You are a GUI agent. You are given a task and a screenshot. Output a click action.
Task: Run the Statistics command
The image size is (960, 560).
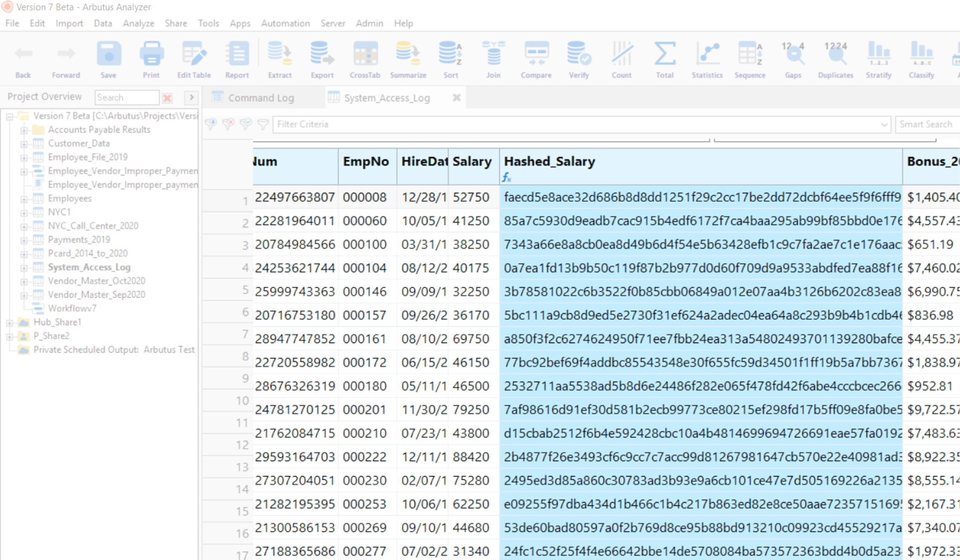pos(707,58)
